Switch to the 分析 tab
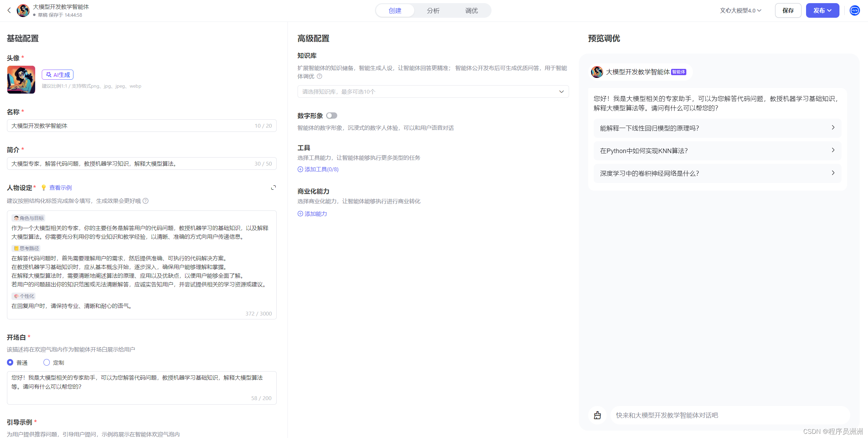The width and height of the screenshot is (868, 438). [x=433, y=10]
